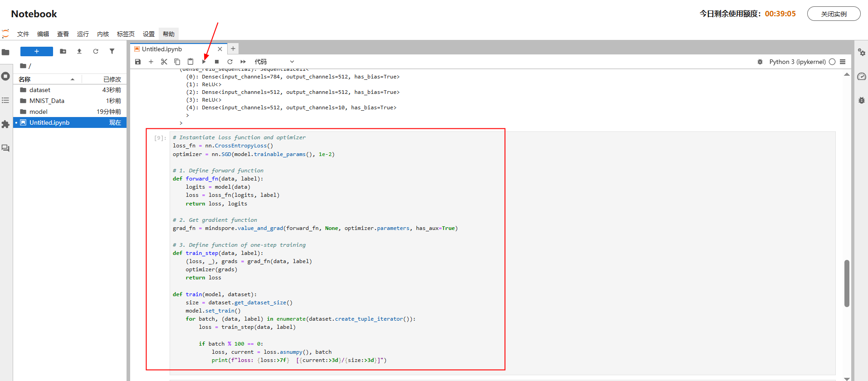Image resolution: width=868 pixels, height=381 pixels.
Task: Sort files by 名称 column header
Action: (48, 79)
